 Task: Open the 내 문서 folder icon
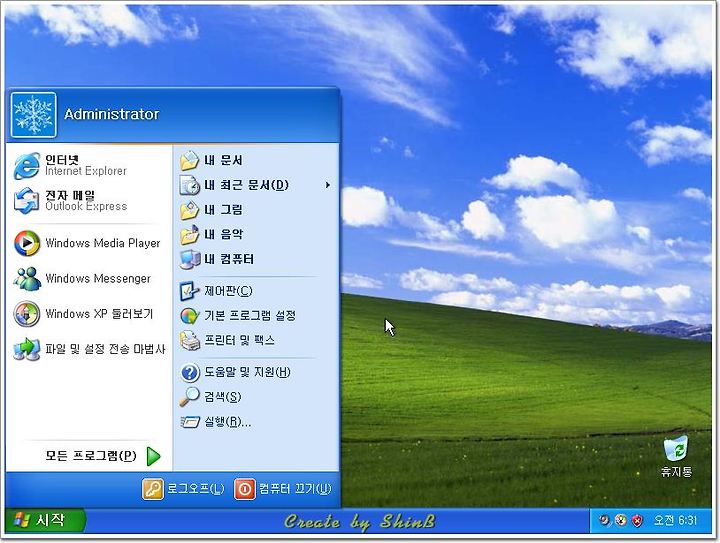click(190, 161)
